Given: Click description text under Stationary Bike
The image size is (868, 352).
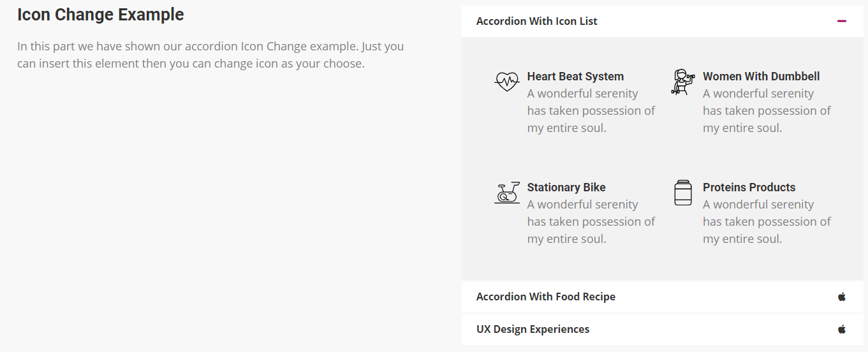Looking at the screenshot, I should [x=591, y=222].
